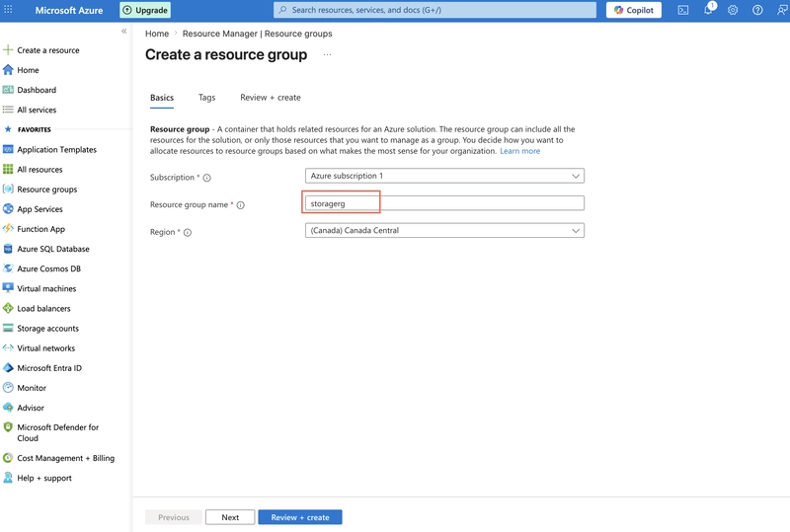Open portal settings gear icon
The image size is (790, 532).
pos(733,10)
